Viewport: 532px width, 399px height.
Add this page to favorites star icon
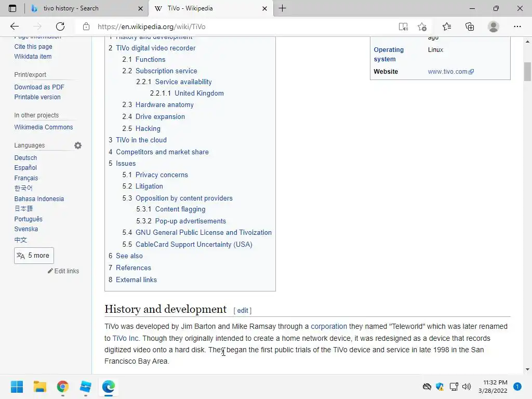pos(422,26)
